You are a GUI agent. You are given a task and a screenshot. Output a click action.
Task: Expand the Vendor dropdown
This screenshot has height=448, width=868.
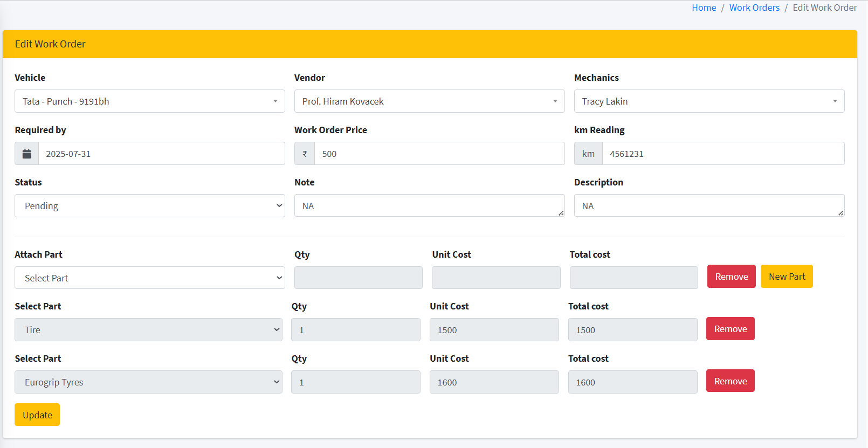click(x=429, y=101)
